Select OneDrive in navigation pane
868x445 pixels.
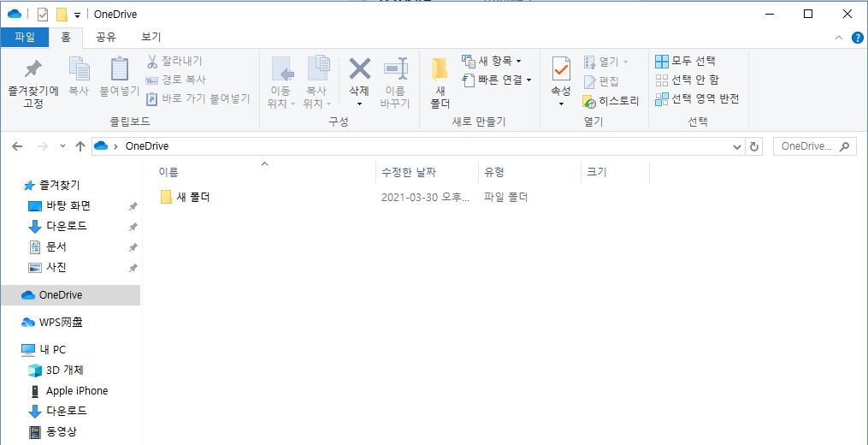[x=70, y=295]
